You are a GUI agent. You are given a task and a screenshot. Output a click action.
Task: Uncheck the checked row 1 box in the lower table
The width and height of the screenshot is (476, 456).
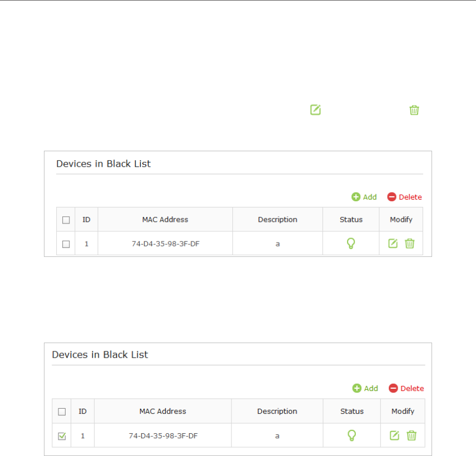tap(62, 437)
